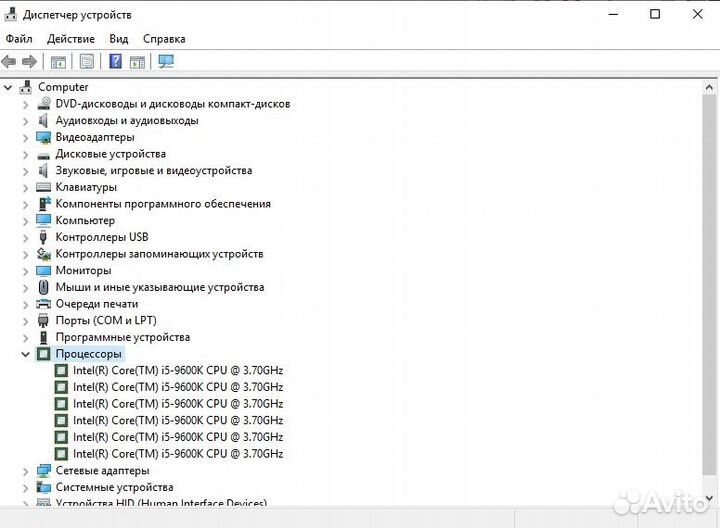The height and width of the screenshot is (528, 720).
Task: Toggle the console tree pane toolbar icon
Action: tap(58, 62)
